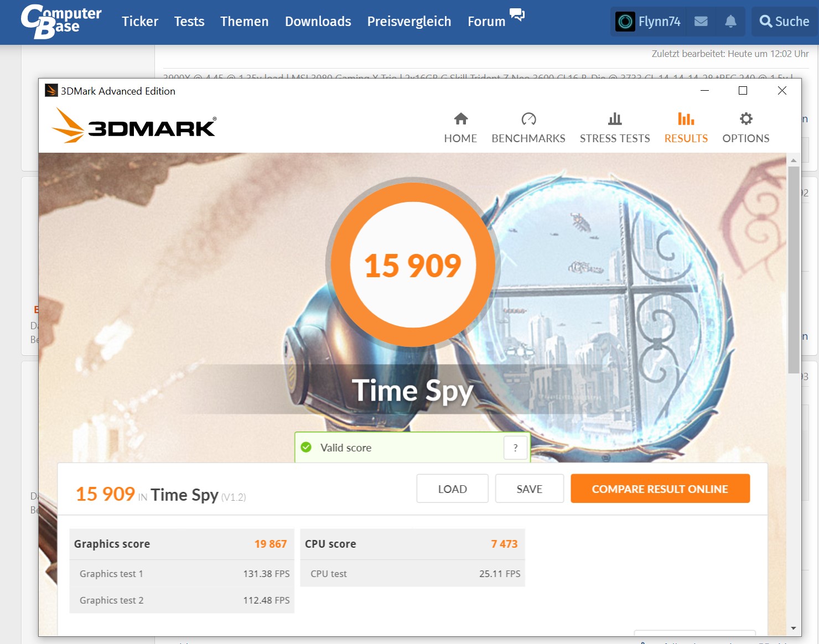Image resolution: width=819 pixels, height=644 pixels.
Task: Click the large 15 909 score circle
Action: point(413,264)
